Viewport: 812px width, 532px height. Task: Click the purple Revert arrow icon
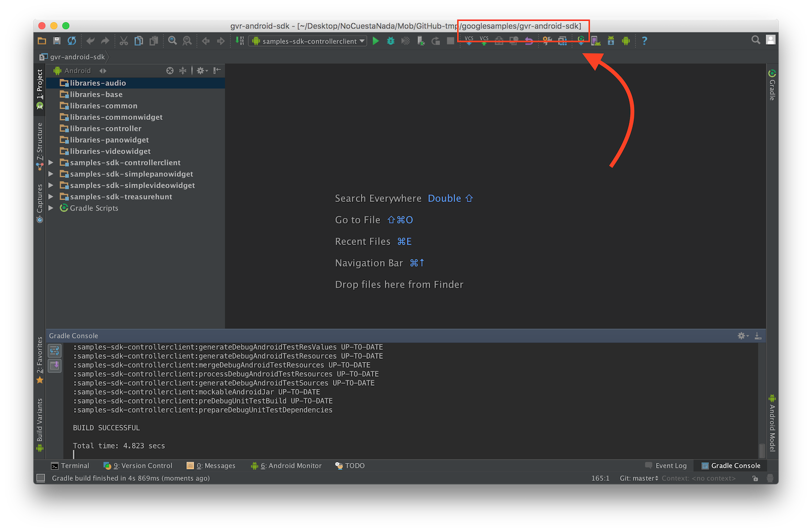(x=529, y=41)
